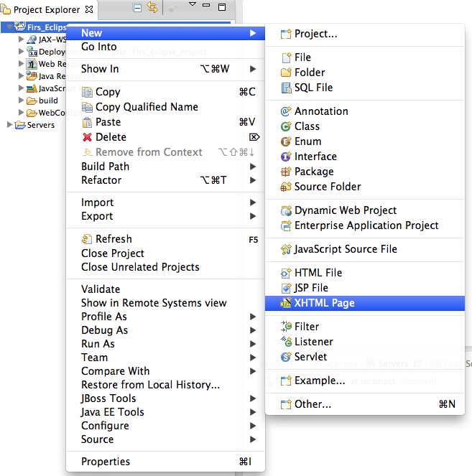Collapse the Firs_Eclipse project tree node
Image resolution: width=472 pixels, height=476 pixels.
tap(9, 27)
